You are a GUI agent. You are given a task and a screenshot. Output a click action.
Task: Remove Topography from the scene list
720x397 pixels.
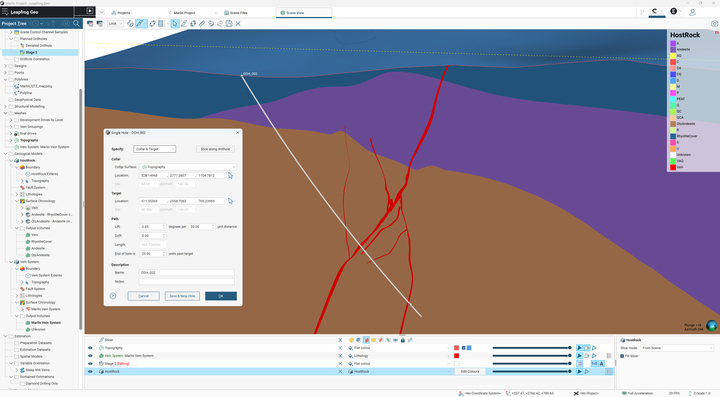(x=340, y=348)
